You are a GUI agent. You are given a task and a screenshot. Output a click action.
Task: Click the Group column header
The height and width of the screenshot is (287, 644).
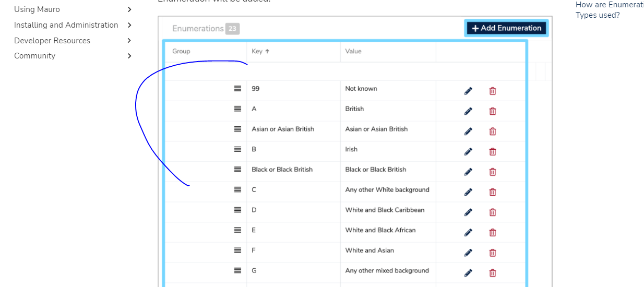181,51
